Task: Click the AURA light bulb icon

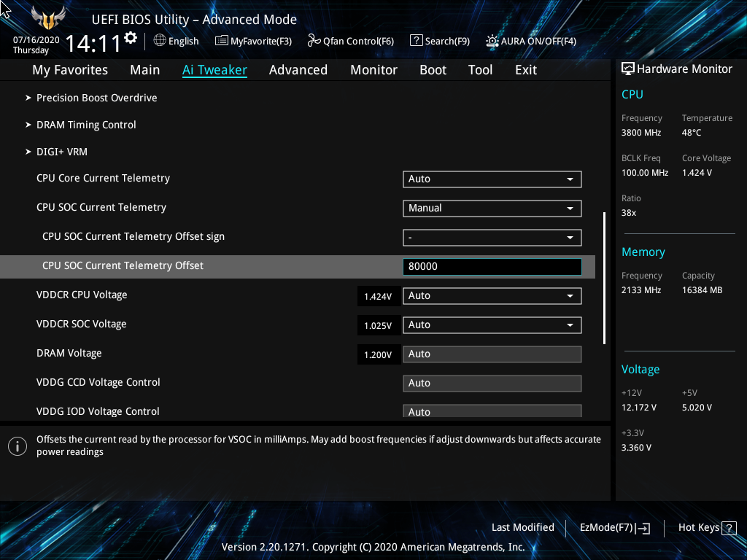Action: 492,41
